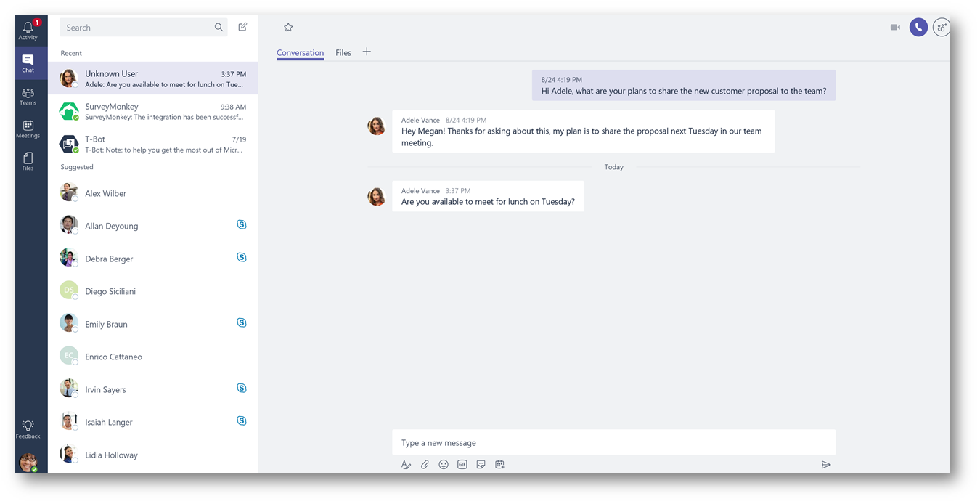This screenshot has height=504, width=980.
Task: Add a new tab with plus
Action: point(367,52)
